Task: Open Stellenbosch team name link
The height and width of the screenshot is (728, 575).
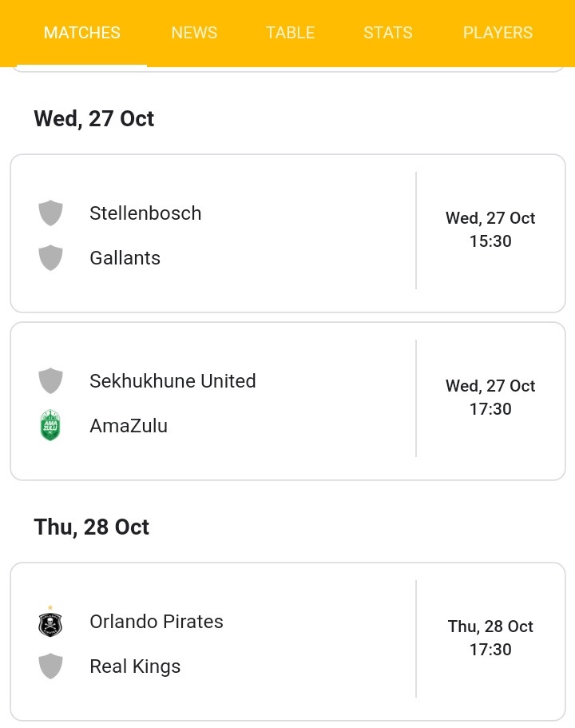Action: pos(145,213)
